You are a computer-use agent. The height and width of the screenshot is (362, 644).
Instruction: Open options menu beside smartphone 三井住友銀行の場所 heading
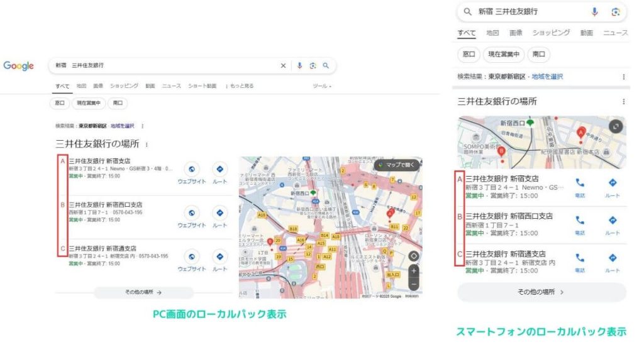click(623, 101)
